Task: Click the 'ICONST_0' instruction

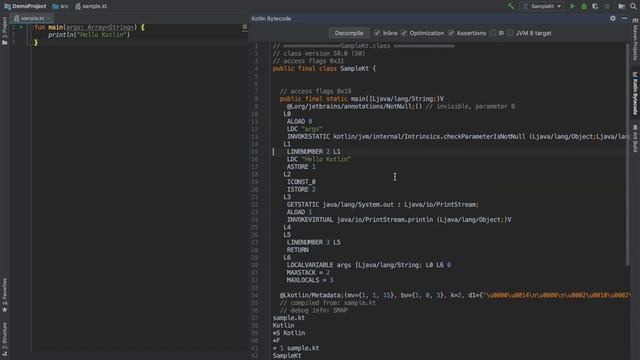Action: (301, 182)
